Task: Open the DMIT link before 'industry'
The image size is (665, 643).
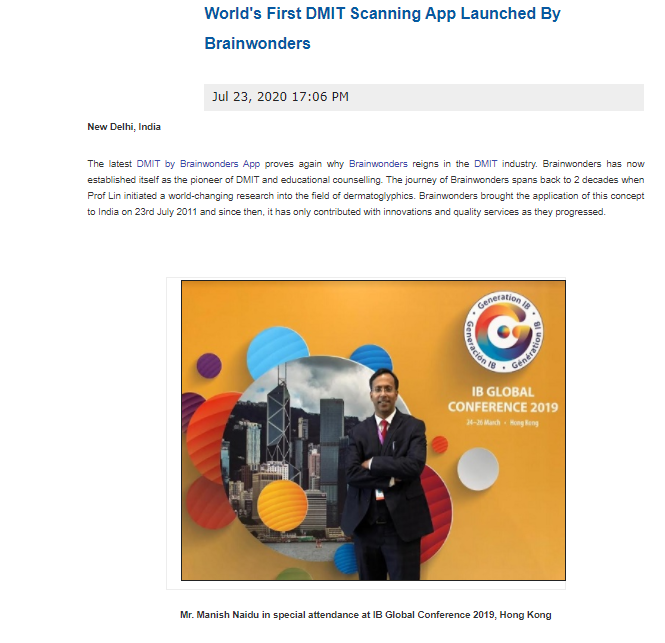Action: point(485,164)
